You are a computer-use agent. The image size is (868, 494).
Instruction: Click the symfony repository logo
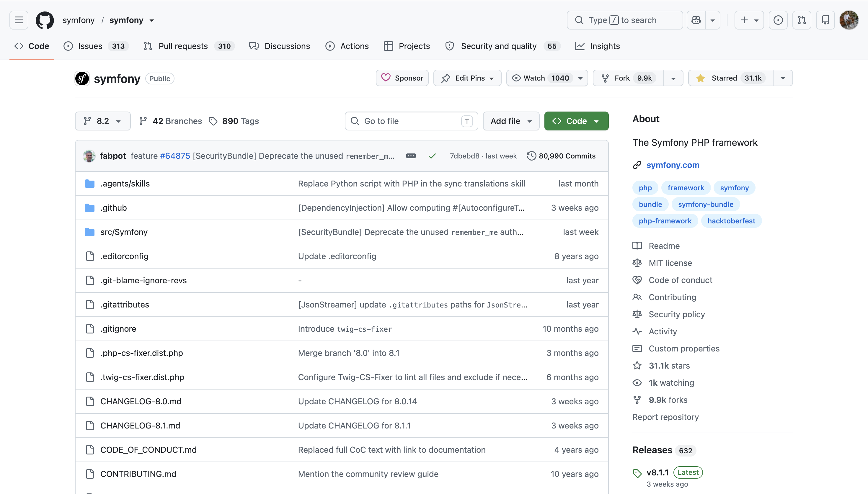pyautogui.click(x=82, y=78)
